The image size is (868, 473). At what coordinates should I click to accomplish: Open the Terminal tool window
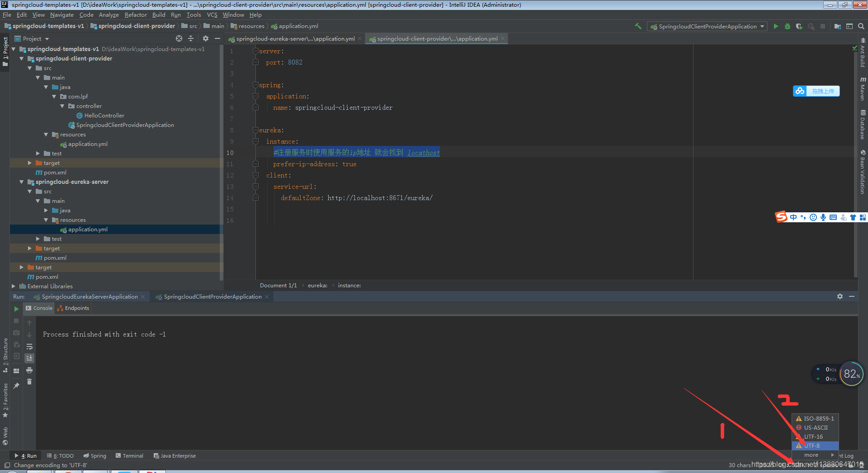[x=129, y=456]
